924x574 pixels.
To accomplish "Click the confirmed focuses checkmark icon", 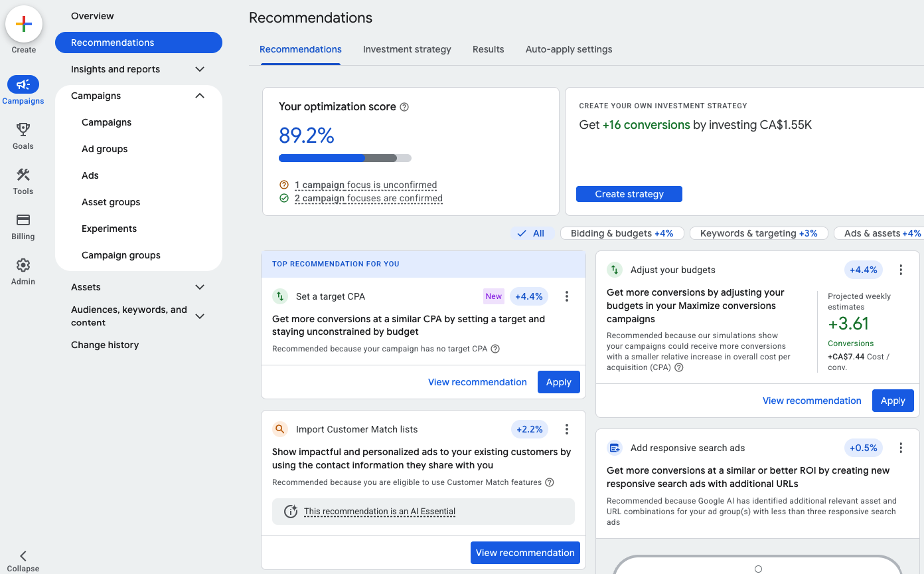I will pyautogui.click(x=284, y=198).
